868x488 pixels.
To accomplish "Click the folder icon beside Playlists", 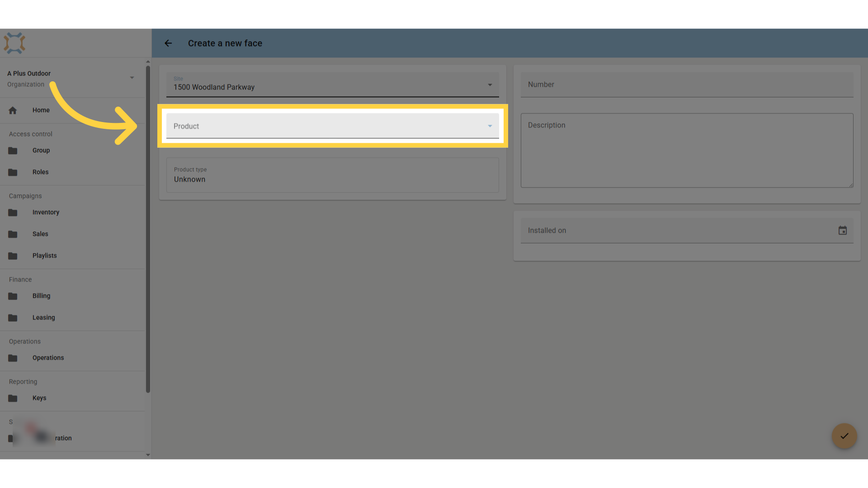I will point(13,256).
